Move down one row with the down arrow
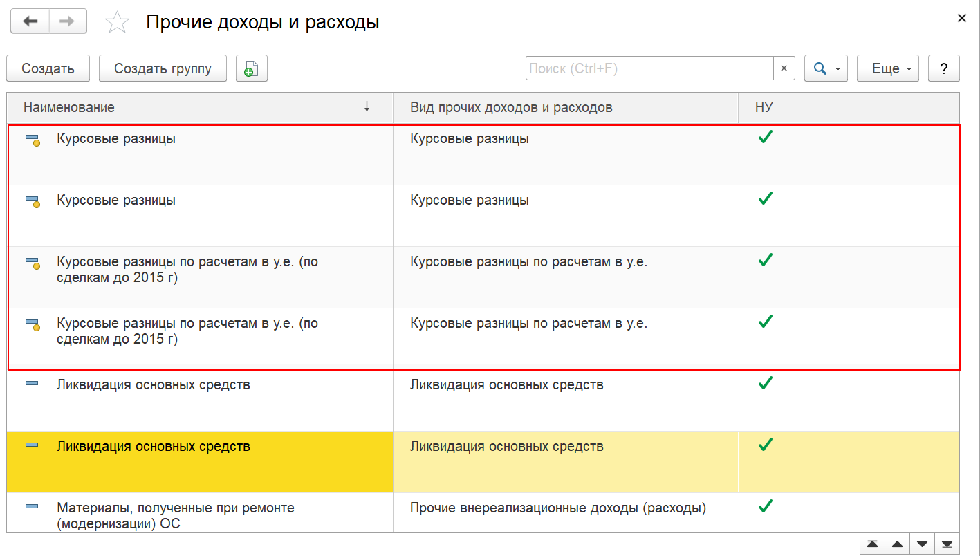980x556 pixels. [922, 544]
